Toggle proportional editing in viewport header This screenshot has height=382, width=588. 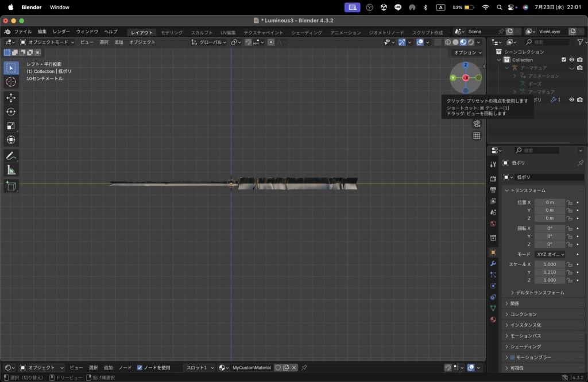click(x=271, y=42)
